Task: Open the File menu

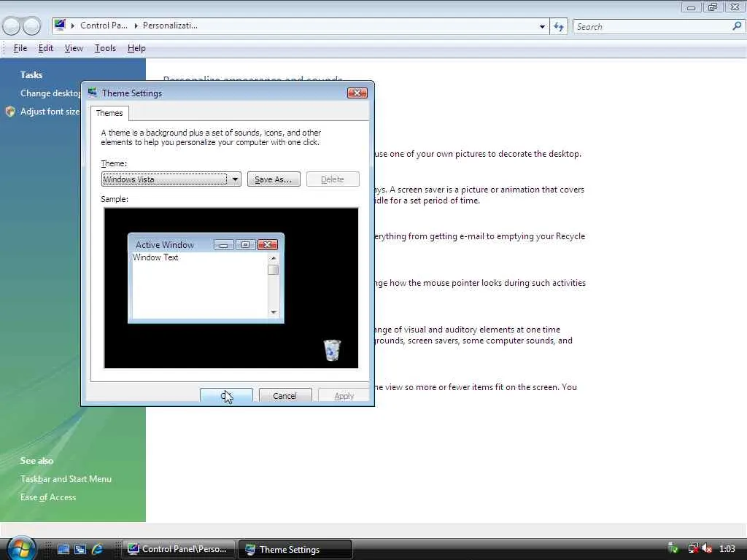Action: coord(20,48)
